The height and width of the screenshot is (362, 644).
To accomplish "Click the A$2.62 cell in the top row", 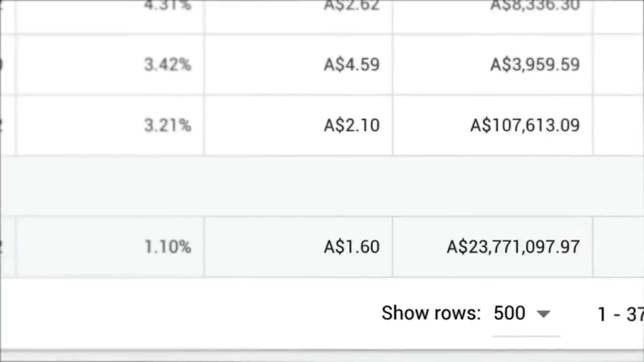I will point(352,6).
